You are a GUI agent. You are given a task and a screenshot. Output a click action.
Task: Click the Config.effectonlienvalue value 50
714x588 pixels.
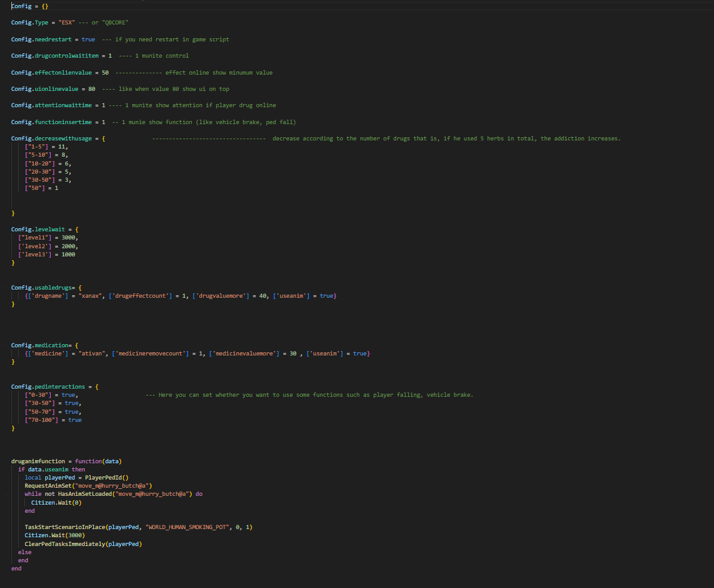[x=103, y=72]
